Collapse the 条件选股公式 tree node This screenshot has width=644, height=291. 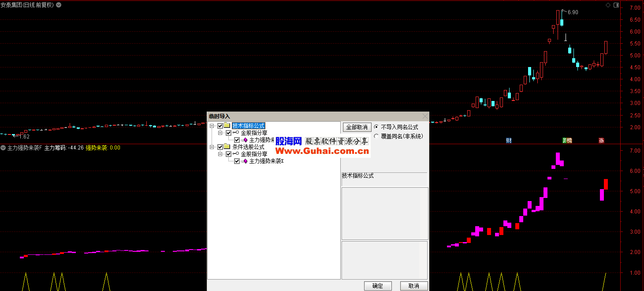click(x=212, y=147)
